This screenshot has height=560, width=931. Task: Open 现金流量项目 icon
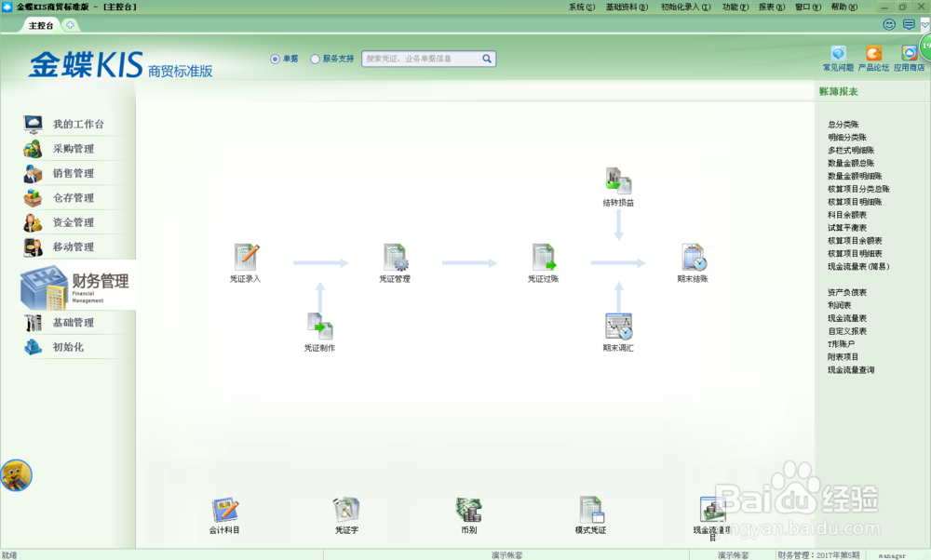pos(712,510)
